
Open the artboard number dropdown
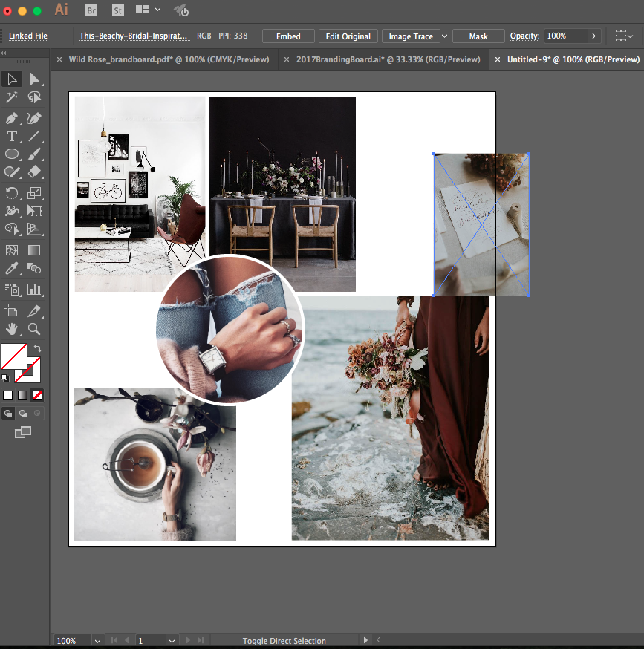(172, 640)
